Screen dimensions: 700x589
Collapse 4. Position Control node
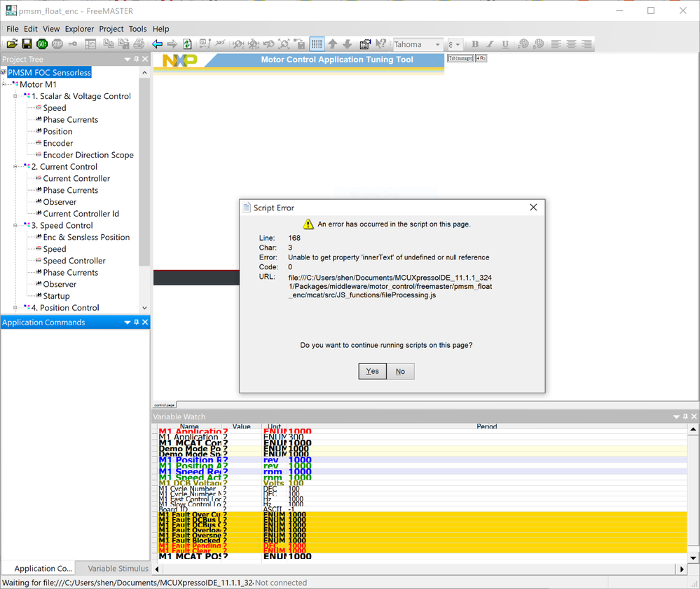15,307
